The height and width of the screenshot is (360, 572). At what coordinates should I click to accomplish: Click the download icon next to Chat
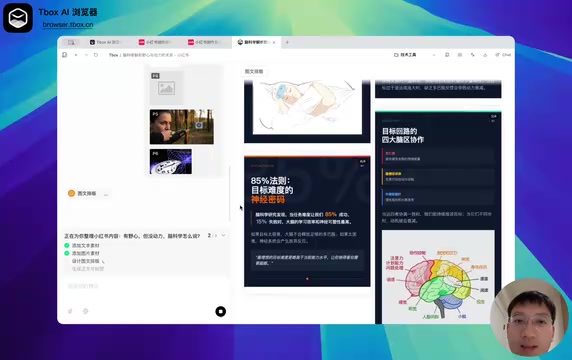tap(485, 55)
